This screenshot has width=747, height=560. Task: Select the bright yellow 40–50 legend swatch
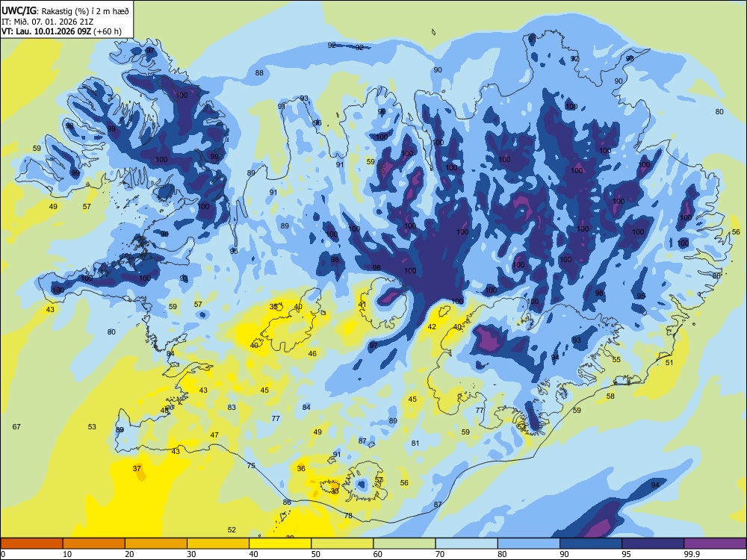[280, 544]
